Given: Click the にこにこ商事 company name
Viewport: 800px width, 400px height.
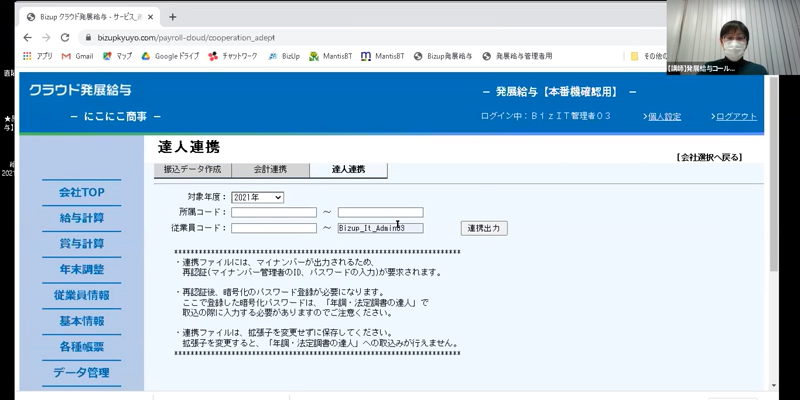Looking at the screenshot, I should coord(115,117).
